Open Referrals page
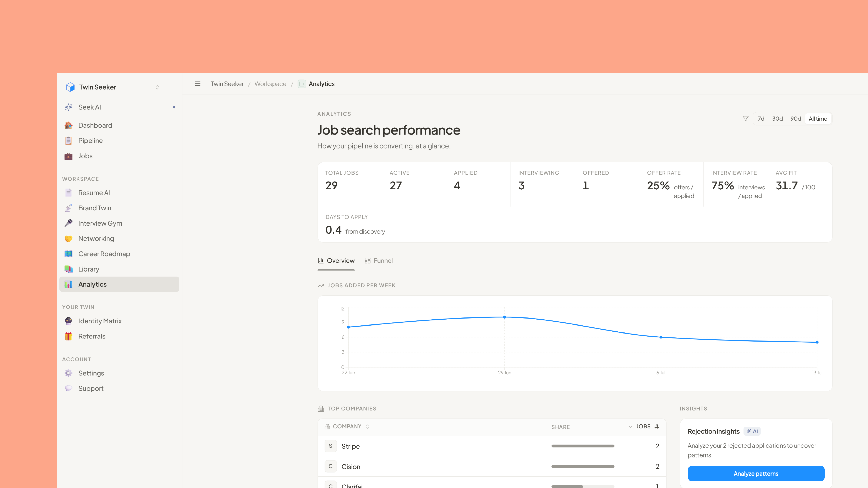The height and width of the screenshot is (488, 868). [119, 336]
